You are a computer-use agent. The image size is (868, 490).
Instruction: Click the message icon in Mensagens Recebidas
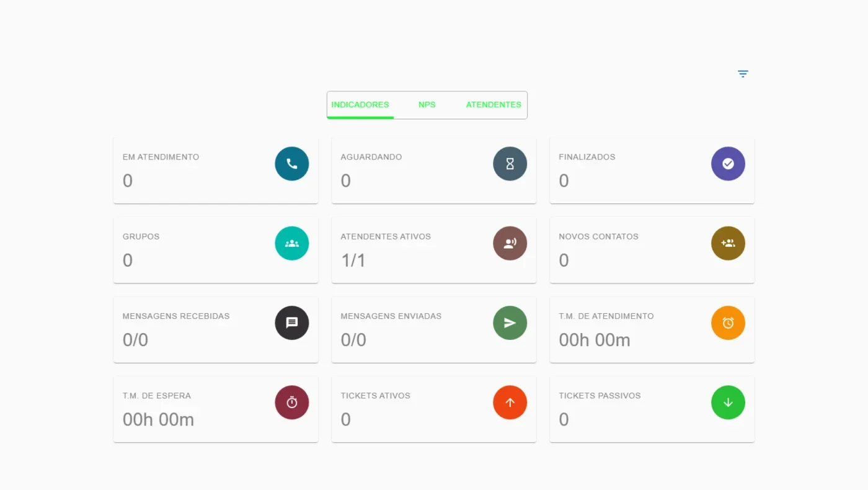[x=292, y=323]
